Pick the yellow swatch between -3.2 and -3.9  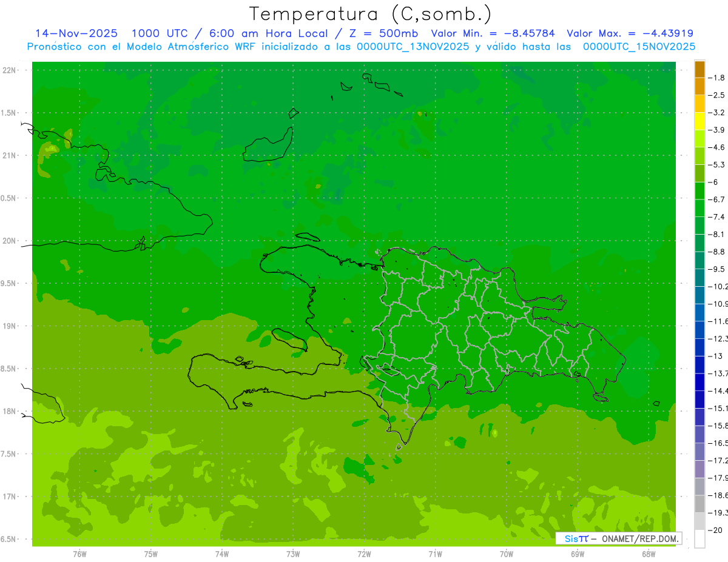point(699,121)
